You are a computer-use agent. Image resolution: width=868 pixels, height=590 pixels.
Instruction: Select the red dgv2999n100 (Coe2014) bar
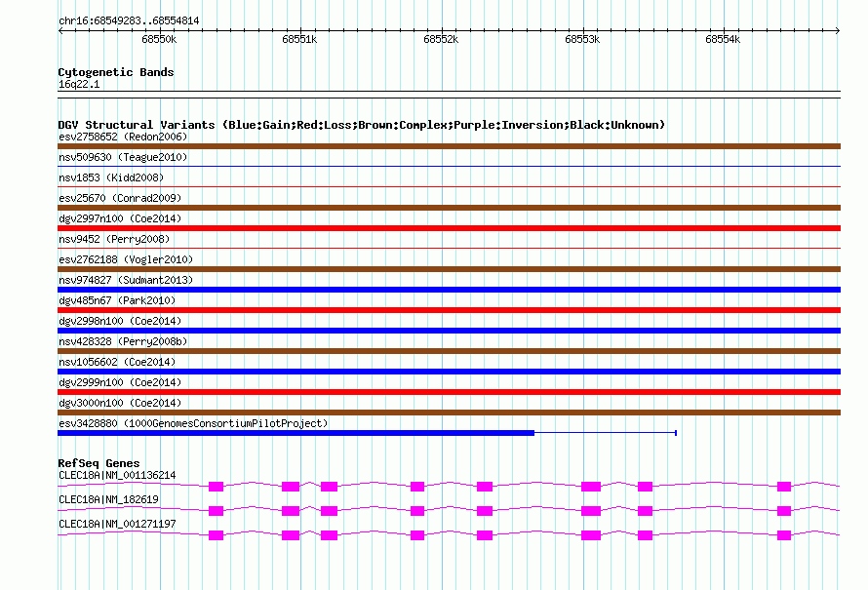[x=449, y=392]
